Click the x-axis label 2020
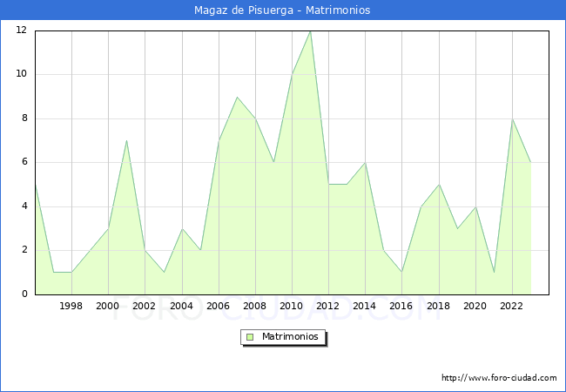The height and width of the screenshot is (392, 566). click(x=475, y=307)
